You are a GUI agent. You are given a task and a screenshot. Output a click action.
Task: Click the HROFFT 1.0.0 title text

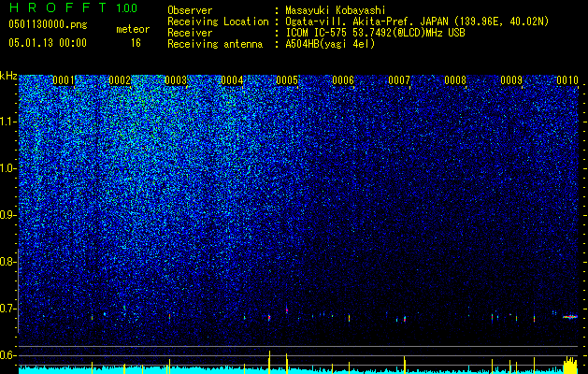[74, 7]
